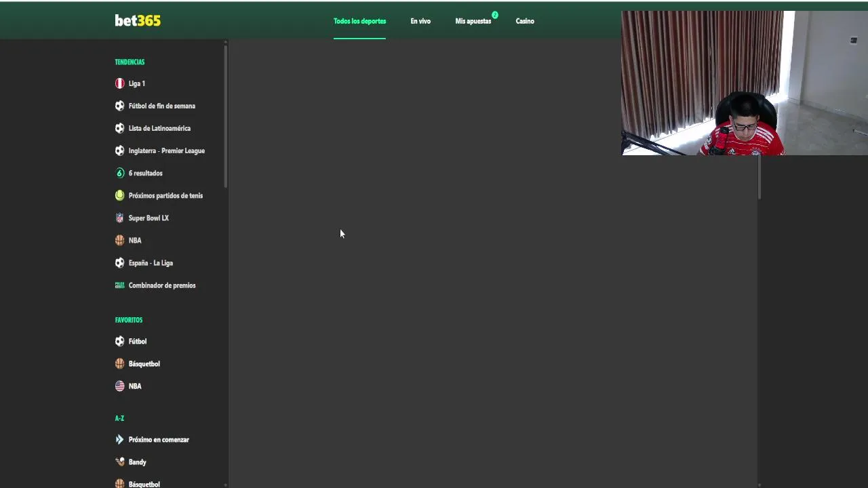Click the Inglaterra Premier League ball icon
This screenshot has height=488, width=868.
click(119, 150)
